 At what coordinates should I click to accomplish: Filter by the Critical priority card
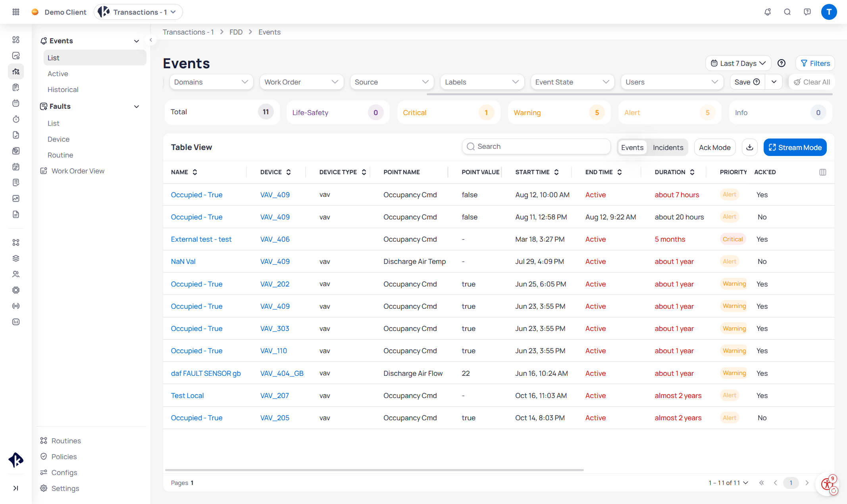449,113
